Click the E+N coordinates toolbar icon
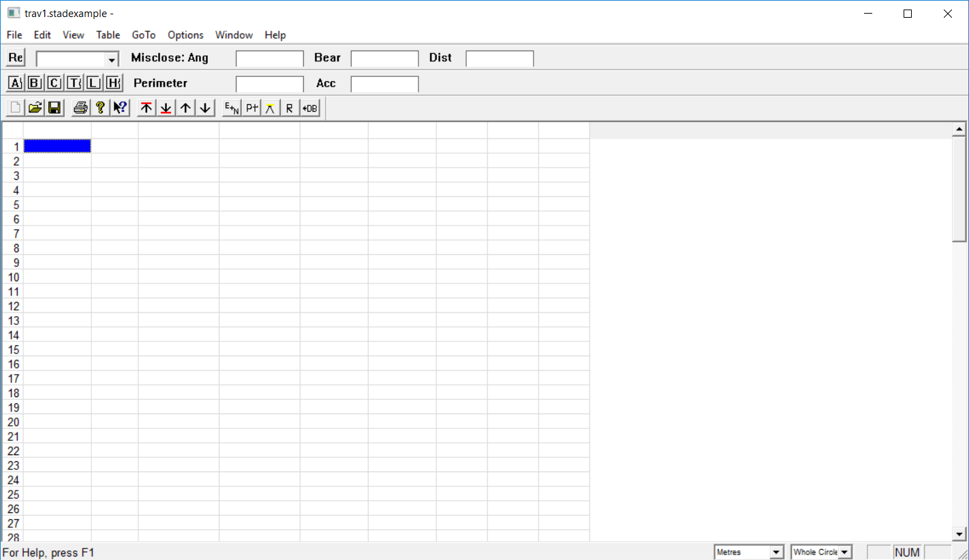 point(232,108)
